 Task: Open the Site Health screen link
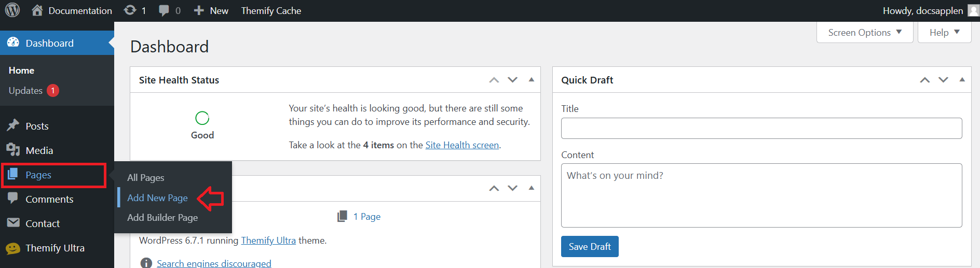tap(462, 145)
